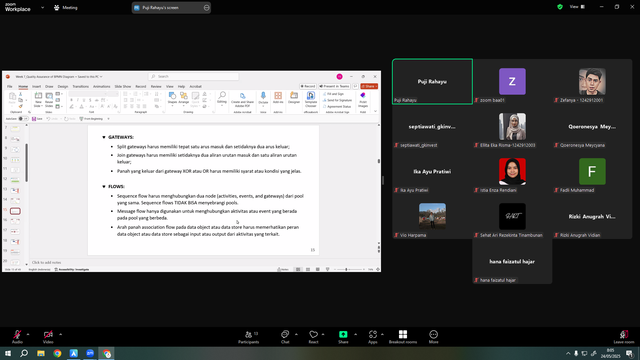The height and width of the screenshot is (360, 640).
Task: Click the PowerPoint Search box
Action: coord(193,76)
